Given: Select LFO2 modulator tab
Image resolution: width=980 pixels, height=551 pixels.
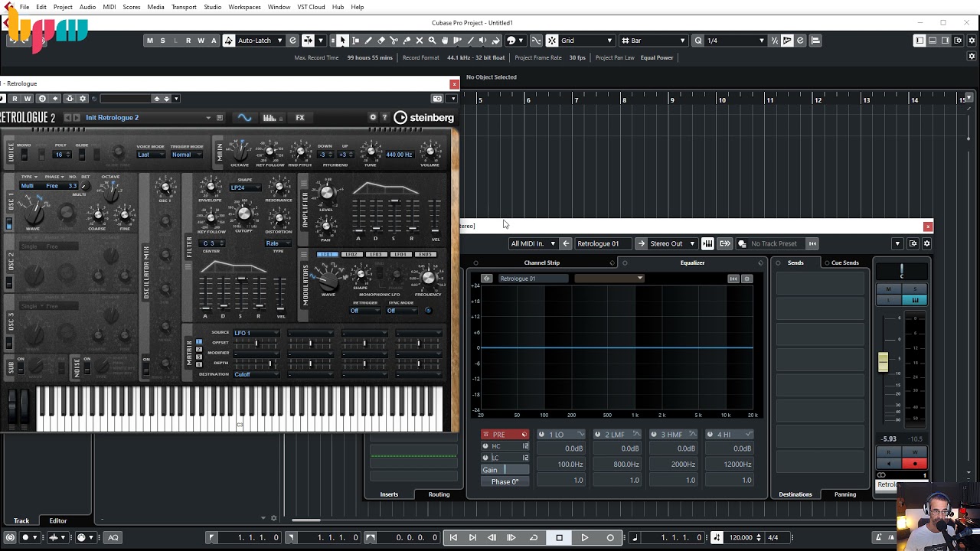Looking at the screenshot, I should (x=351, y=254).
